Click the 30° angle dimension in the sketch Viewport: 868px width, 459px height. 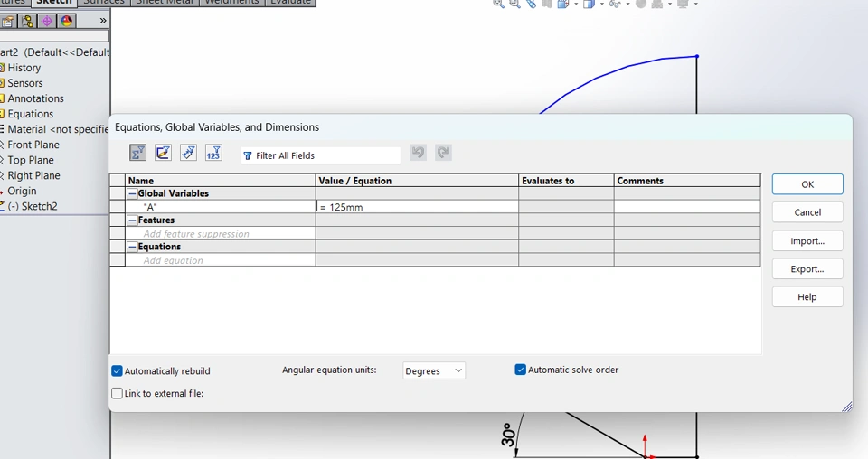click(x=508, y=436)
